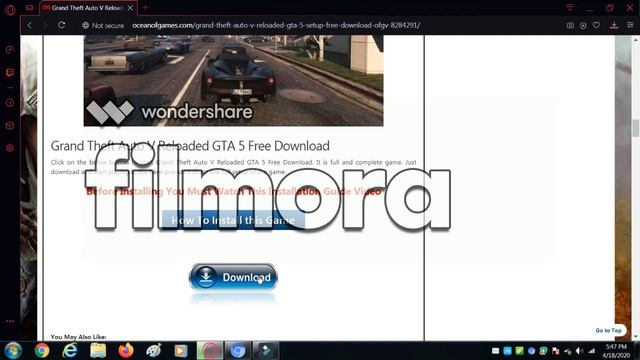640x360 pixels.
Task: Click the oceanofgames.com address bar
Action: coord(276,25)
